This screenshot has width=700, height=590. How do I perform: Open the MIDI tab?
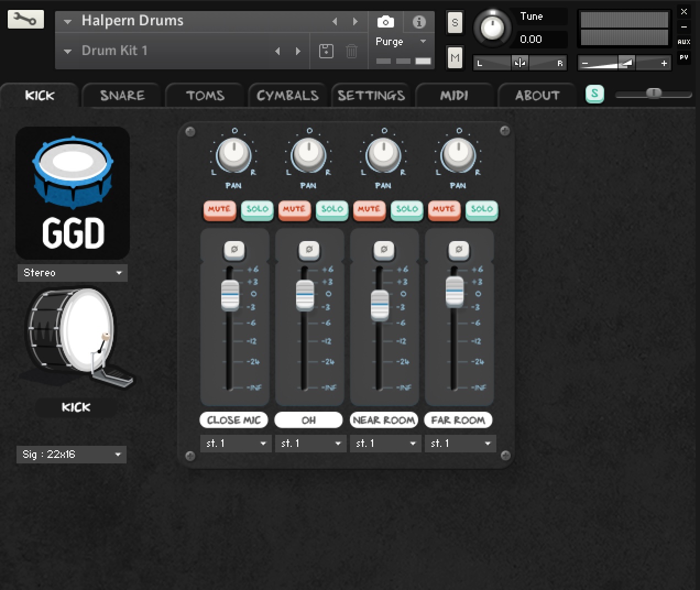click(x=454, y=96)
